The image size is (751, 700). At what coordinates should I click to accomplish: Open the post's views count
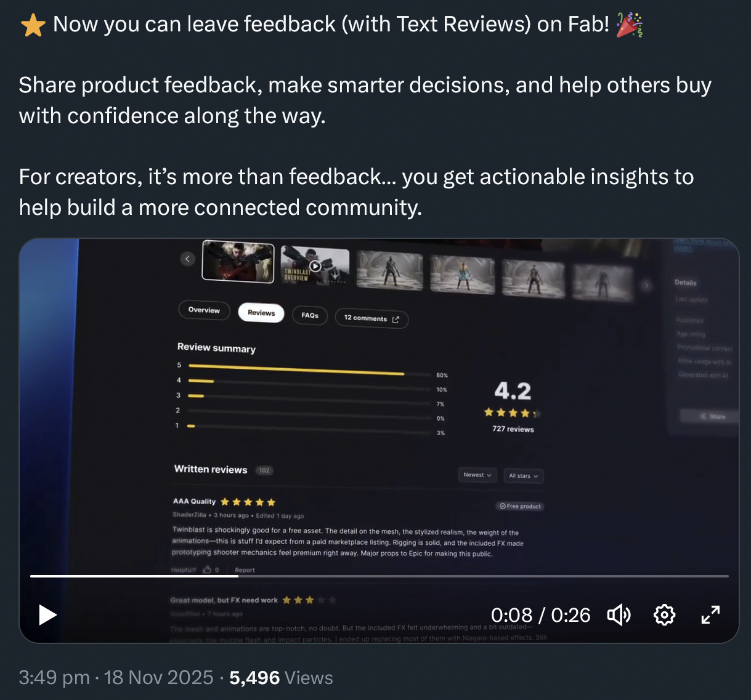coord(281,678)
